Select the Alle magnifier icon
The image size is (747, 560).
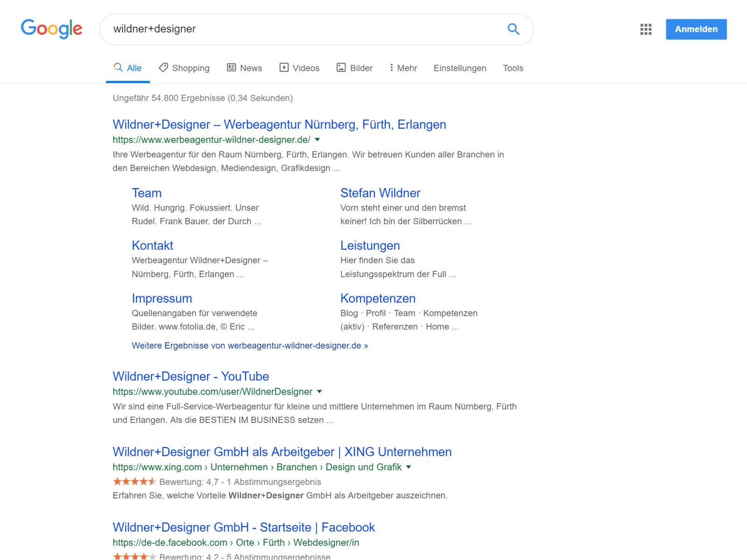click(118, 68)
